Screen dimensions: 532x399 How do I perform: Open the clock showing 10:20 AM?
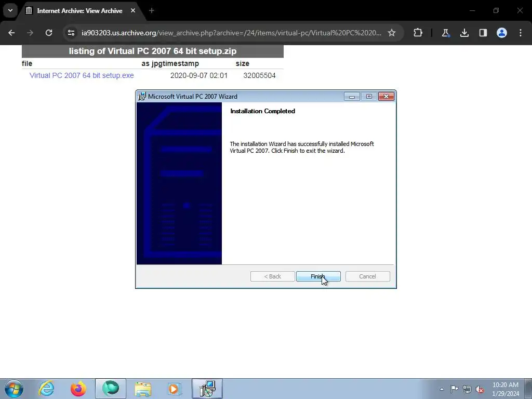[x=505, y=389]
